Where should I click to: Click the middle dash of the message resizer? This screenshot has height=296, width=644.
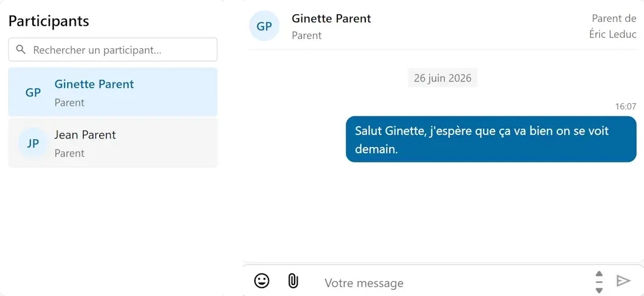(x=599, y=282)
